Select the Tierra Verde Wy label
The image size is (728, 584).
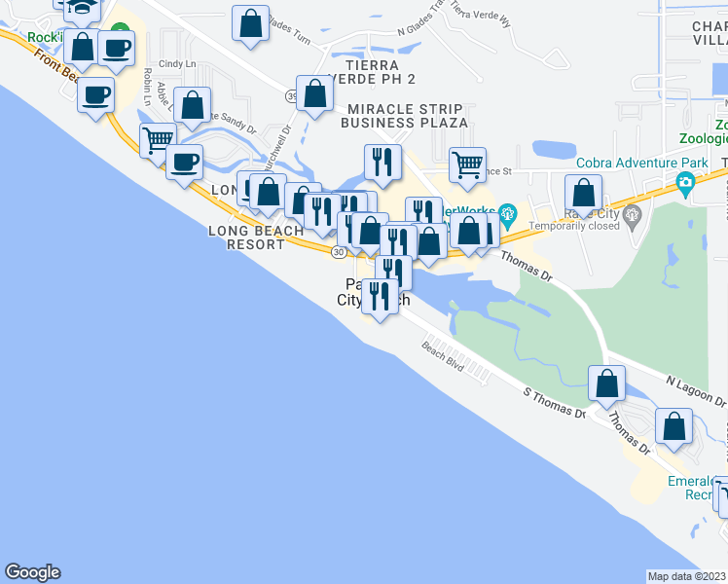click(481, 14)
